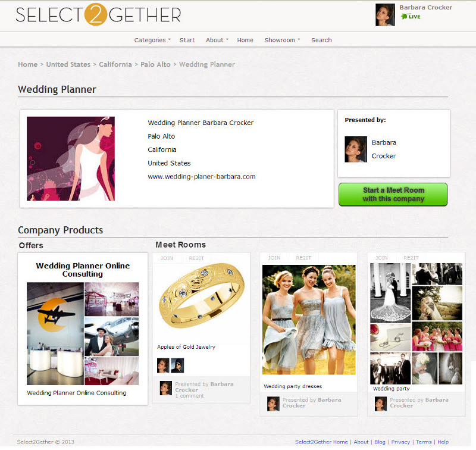The width and height of the screenshot is (476, 450).
Task: Expand the About dropdown menu
Action: click(x=217, y=40)
